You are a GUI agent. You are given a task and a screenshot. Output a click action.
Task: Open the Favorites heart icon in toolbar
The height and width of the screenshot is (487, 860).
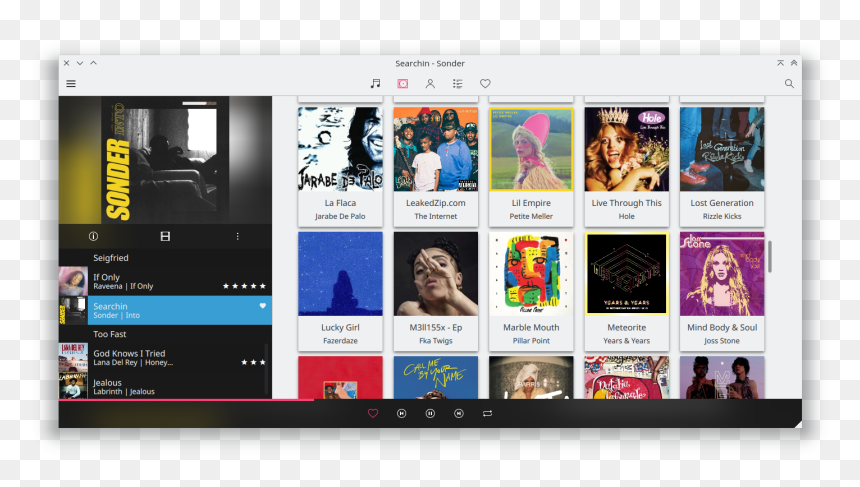click(485, 83)
